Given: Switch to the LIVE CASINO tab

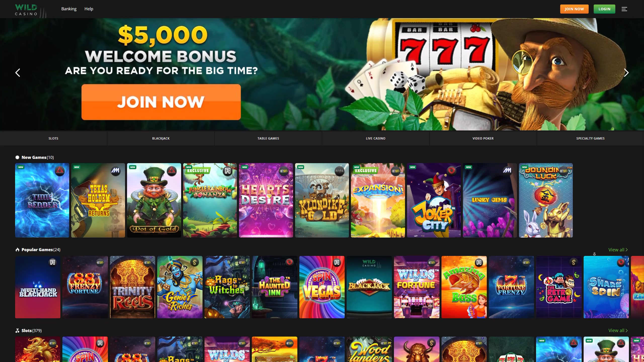Looking at the screenshot, I should pyautogui.click(x=376, y=138).
